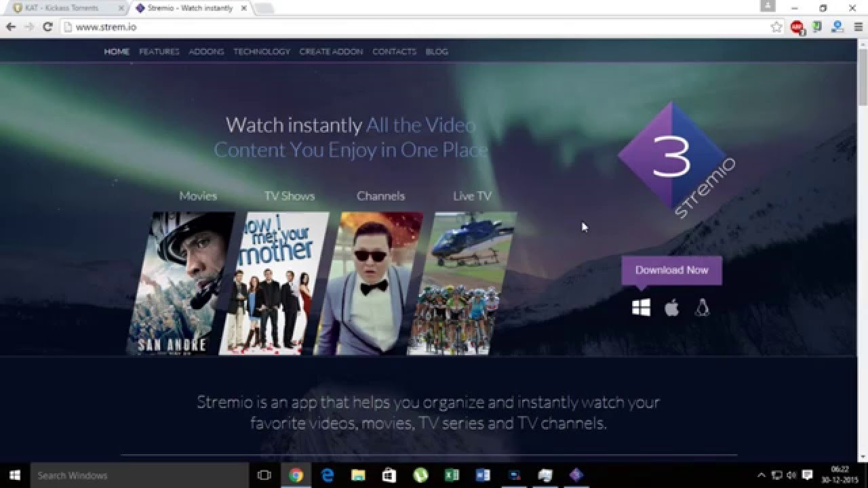Click the Channels category label
The image size is (868, 488).
380,196
